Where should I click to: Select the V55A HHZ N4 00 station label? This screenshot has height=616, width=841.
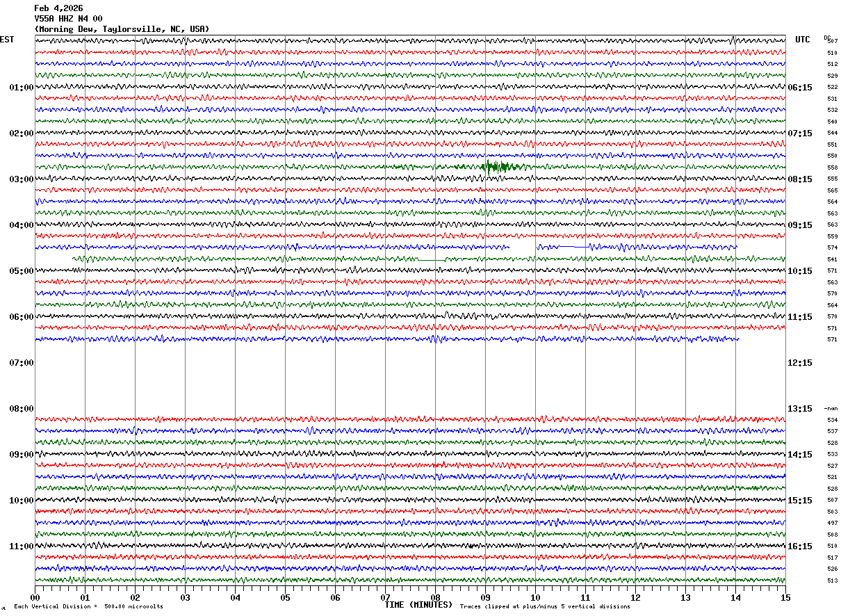click(68, 19)
